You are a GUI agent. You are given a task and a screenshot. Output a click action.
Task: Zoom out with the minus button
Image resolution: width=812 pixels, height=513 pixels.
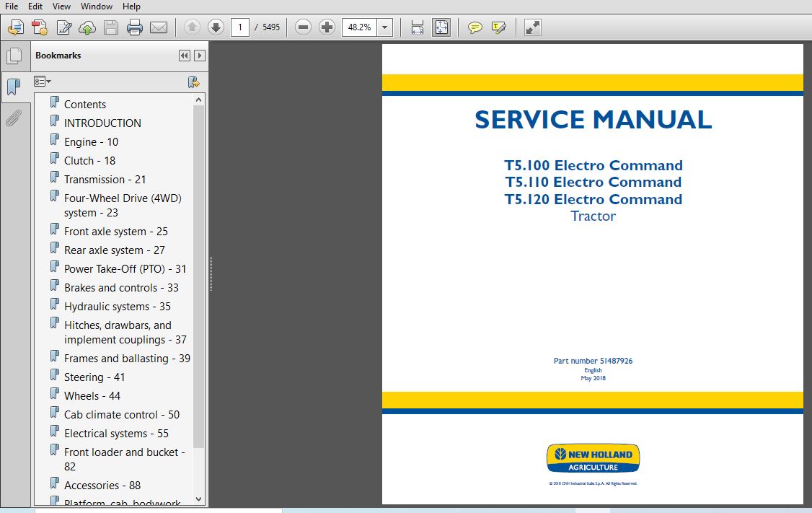tap(303, 27)
